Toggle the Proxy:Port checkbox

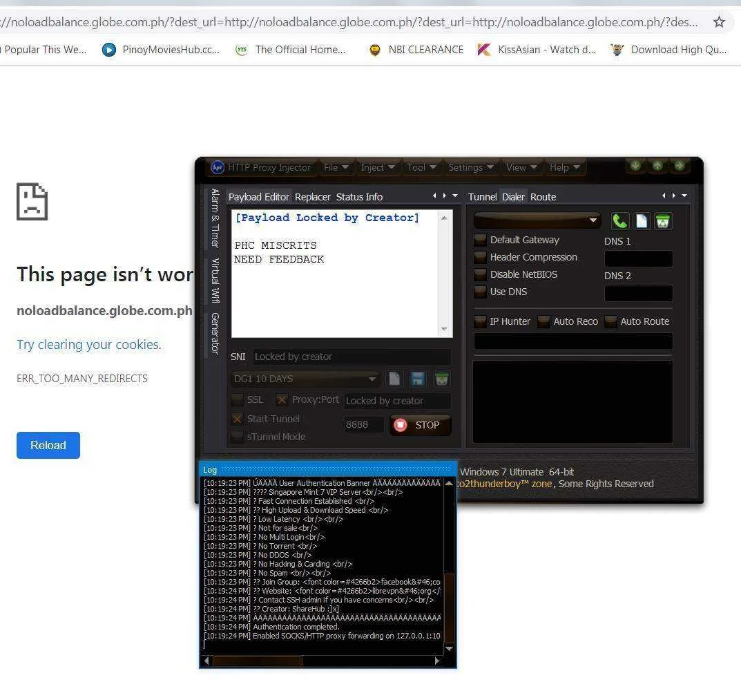pyautogui.click(x=282, y=399)
